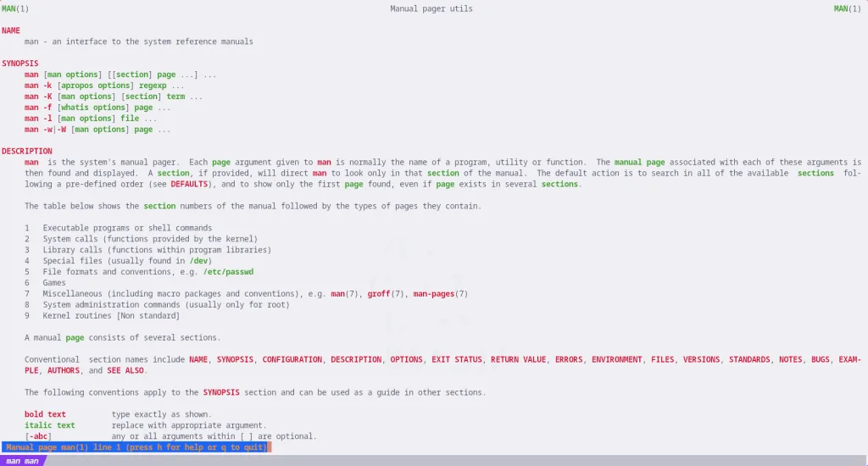Viewport: 868px width, 466px height.
Task: Click "BUGS" in the conventional section names
Action: click(x=821, y=360)
